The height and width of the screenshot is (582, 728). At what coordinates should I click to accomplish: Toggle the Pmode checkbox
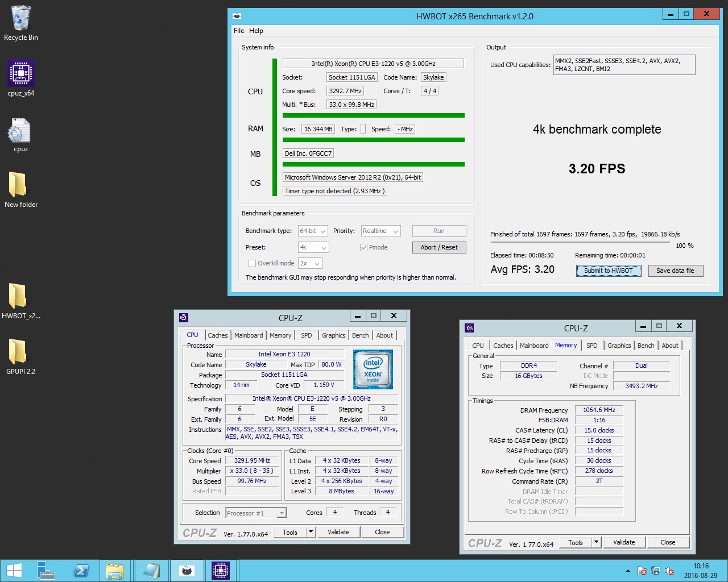click(363, 247)
